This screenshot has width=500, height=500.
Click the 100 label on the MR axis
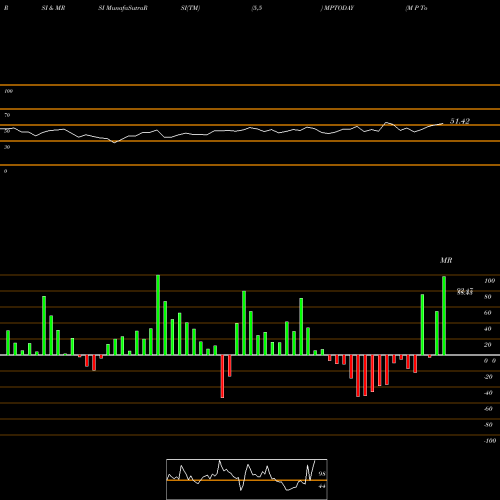point(489,281)
